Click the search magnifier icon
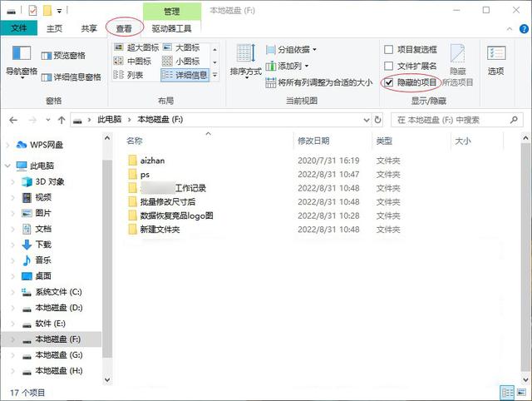The width and height of the screenshot is (532, 401). tap(514, 120)
